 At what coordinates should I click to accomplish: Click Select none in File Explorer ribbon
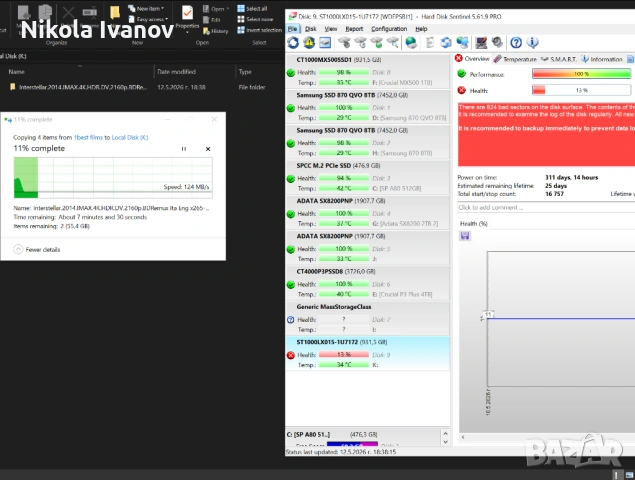[x=255, y=19]
